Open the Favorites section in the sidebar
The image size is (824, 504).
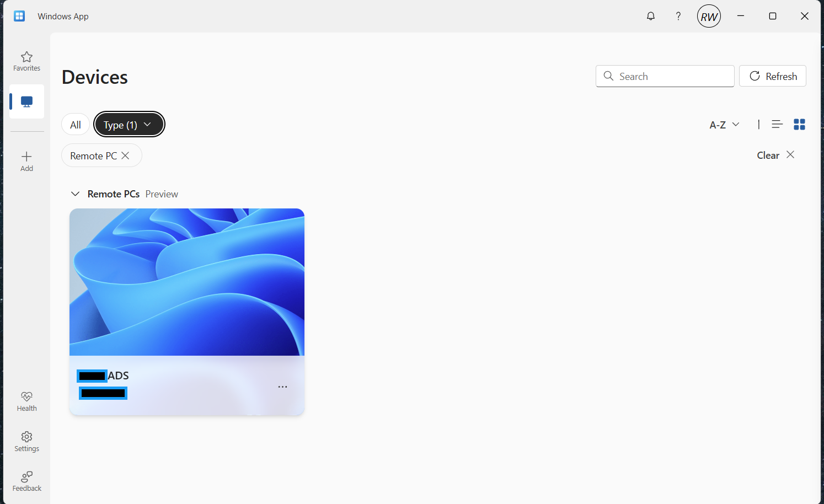coord(26,61)
